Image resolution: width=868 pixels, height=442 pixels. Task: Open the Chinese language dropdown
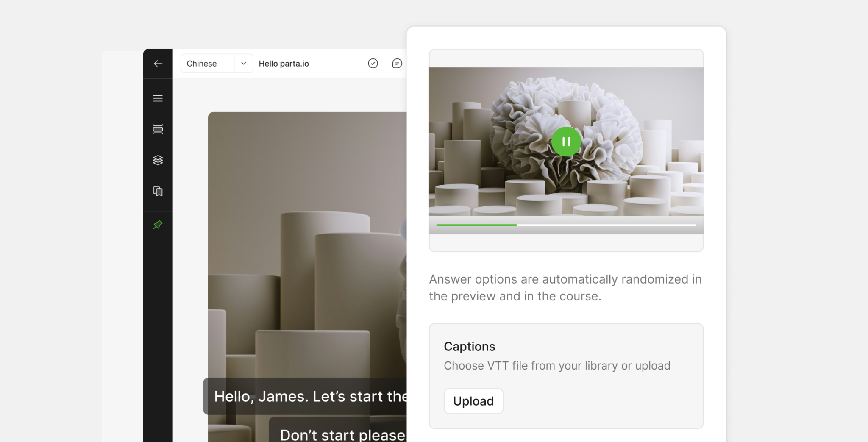click(217, 63)
